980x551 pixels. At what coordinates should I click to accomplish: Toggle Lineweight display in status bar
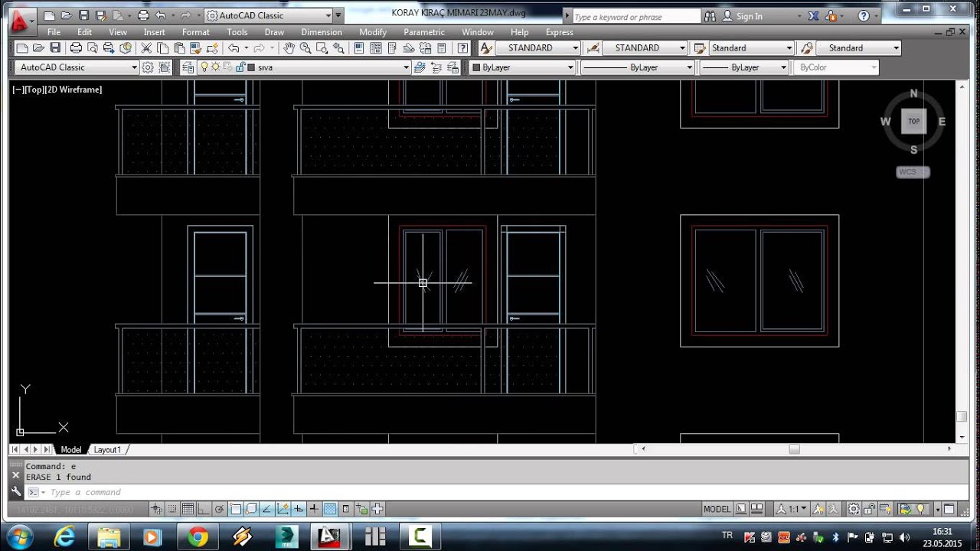point(314,509)
